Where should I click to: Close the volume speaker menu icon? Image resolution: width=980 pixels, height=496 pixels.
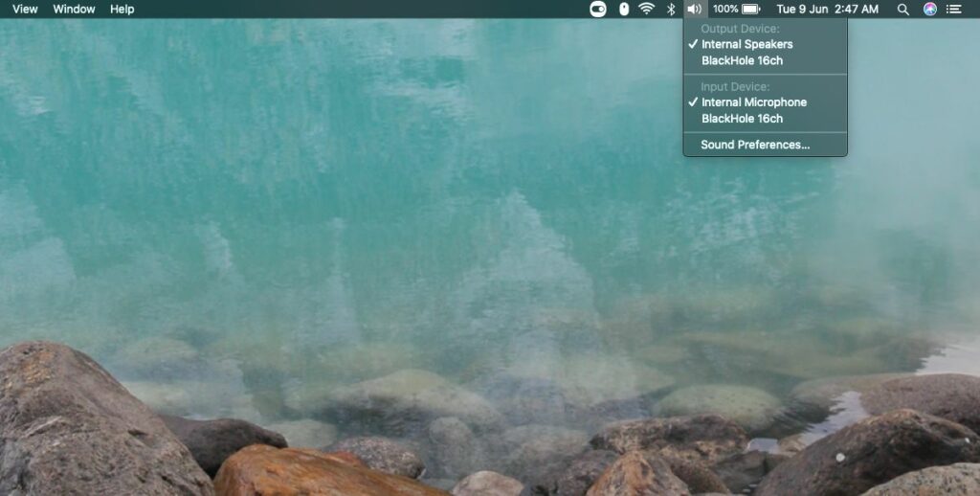coord(695,9)
